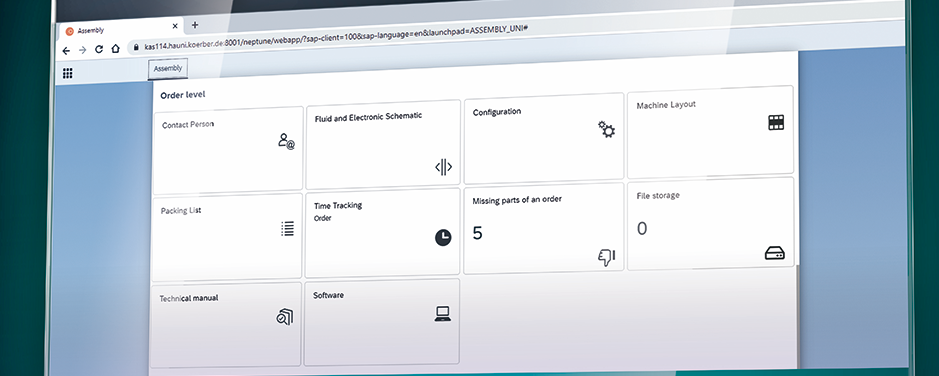The width and height of the screenshot is (939, 376).
Task: Click the Technical manual documents icon
Action: point(284,317)
